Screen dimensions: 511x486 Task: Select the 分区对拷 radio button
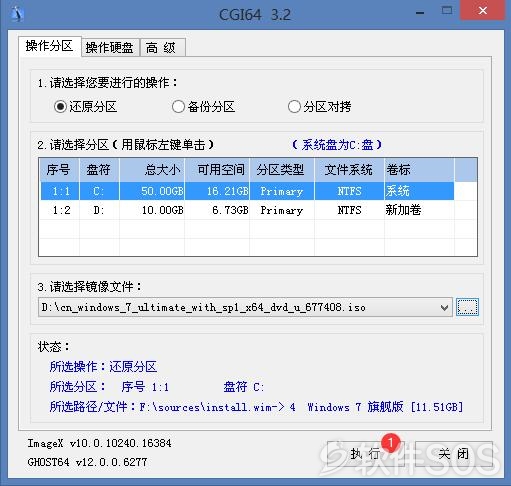[294, 107]
